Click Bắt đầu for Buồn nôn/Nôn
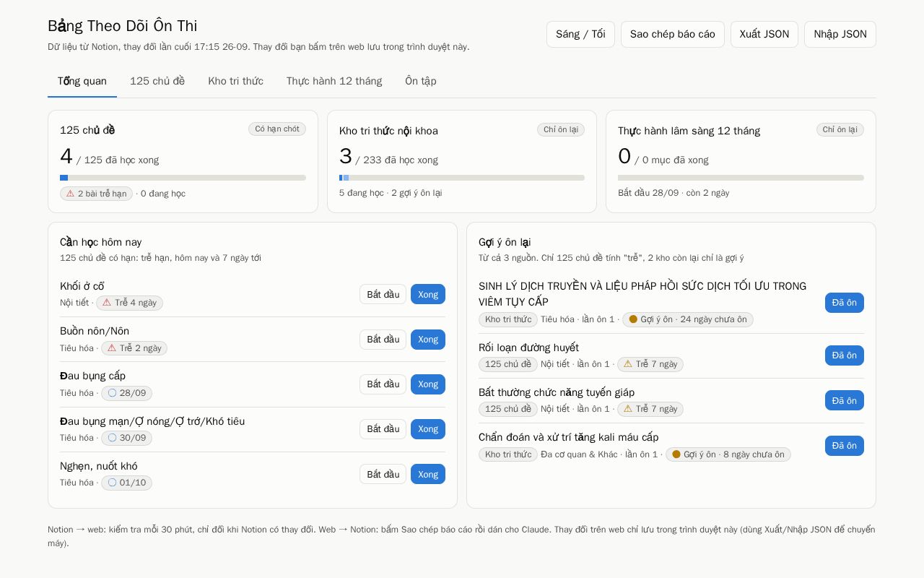This screenshot has height=578, width=924. pyautogui.click(x=383, y=340)
